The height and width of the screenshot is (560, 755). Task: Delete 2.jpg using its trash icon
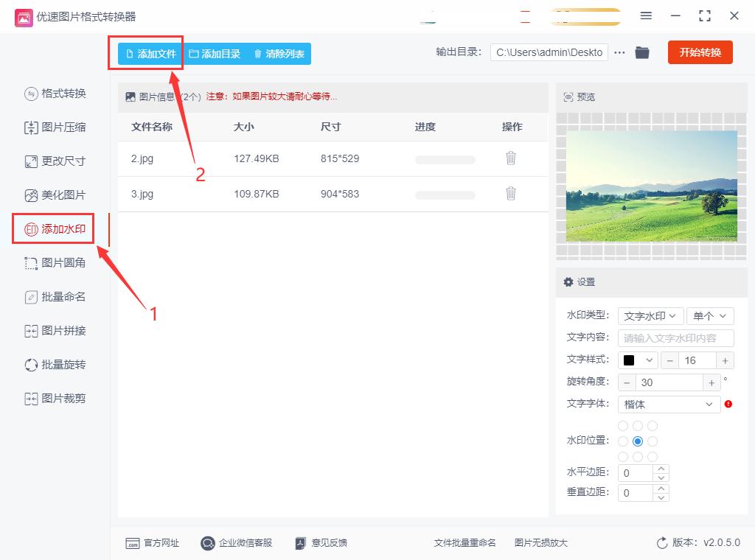[511, 158]
